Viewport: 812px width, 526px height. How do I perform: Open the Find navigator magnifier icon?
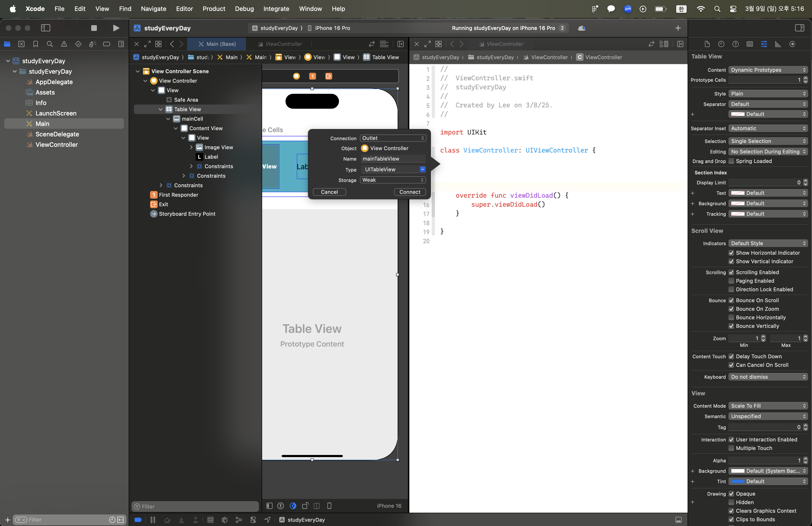pos(50,44)
